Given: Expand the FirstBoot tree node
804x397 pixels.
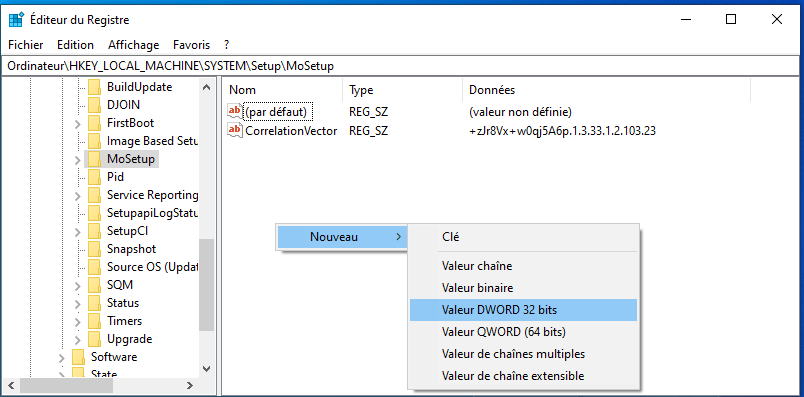Looking at the screenshot, I should (x=77, y=124).
